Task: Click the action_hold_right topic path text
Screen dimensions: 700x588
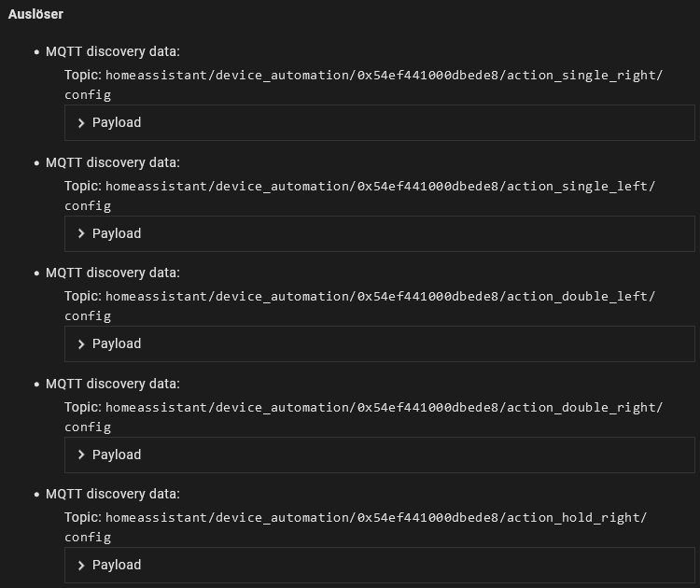Action: tap(375, 518)
